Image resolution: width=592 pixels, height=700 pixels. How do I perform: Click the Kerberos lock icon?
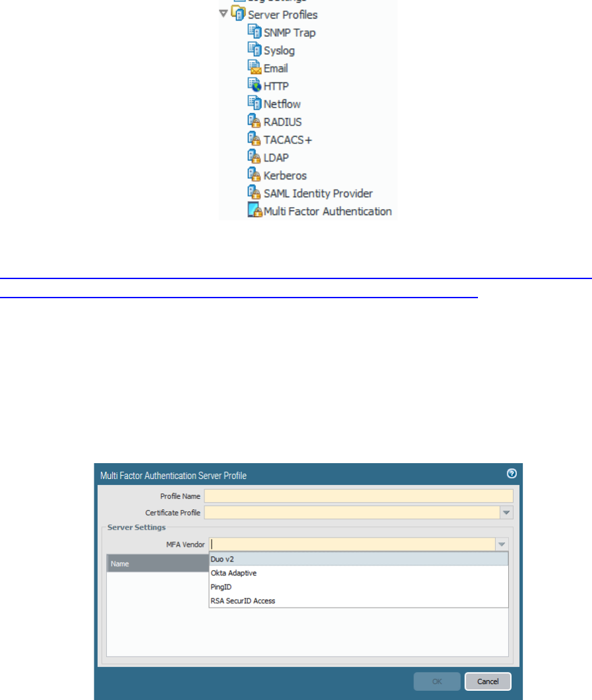254,174
